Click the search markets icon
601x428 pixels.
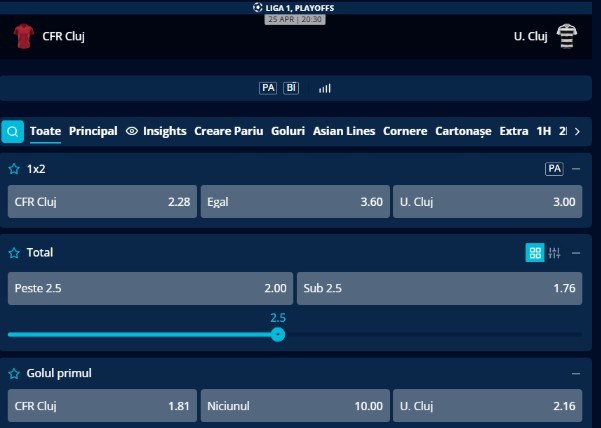pyautogui.click(x=13, y=131)
